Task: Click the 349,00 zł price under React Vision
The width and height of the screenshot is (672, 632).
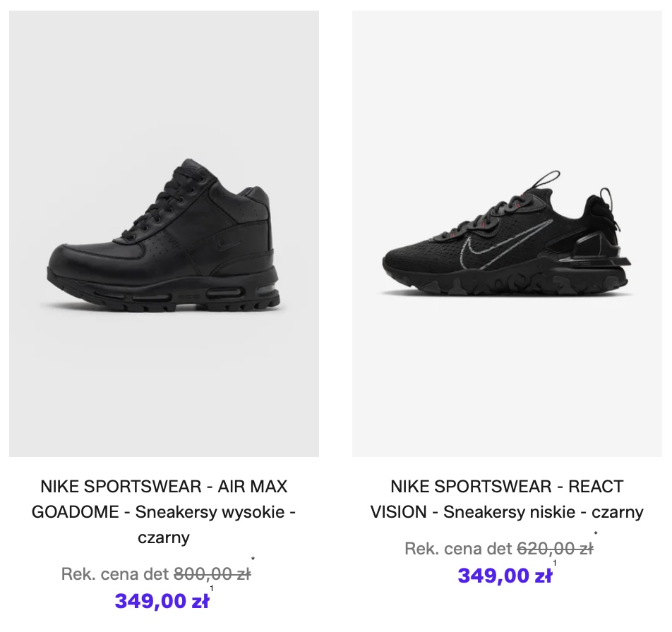Action: click(505, 576)
